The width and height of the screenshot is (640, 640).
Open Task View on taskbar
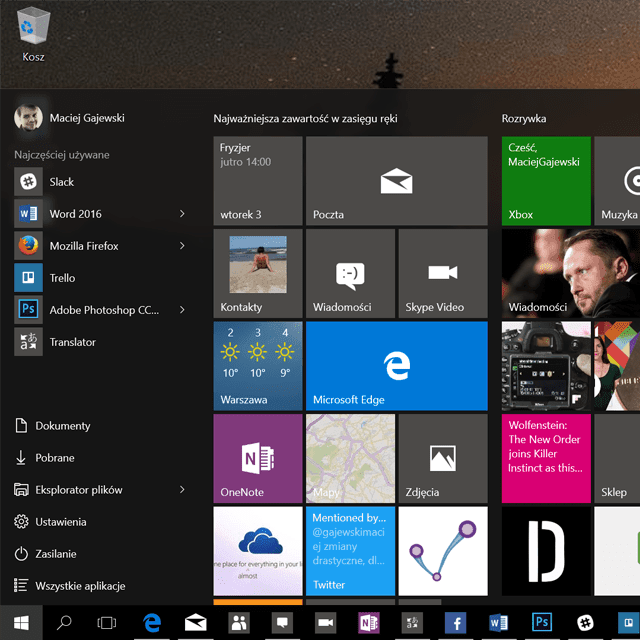tap(107, 622)
